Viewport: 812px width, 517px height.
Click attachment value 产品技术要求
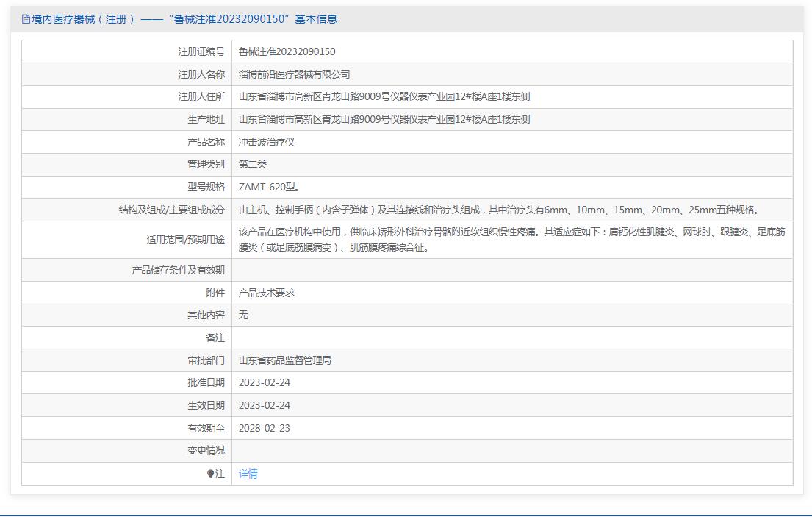[266, 293]
